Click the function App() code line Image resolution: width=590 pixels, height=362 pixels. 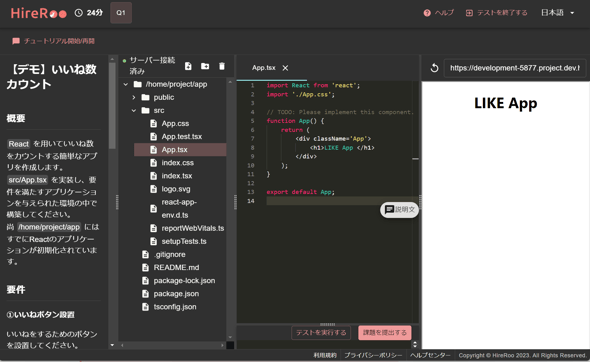[x=295, y=121]
